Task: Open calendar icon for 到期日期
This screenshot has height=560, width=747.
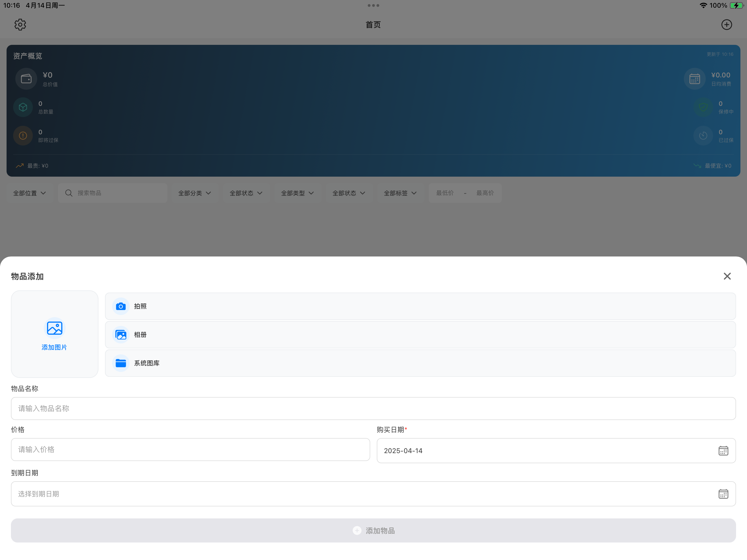Action: 723,494
